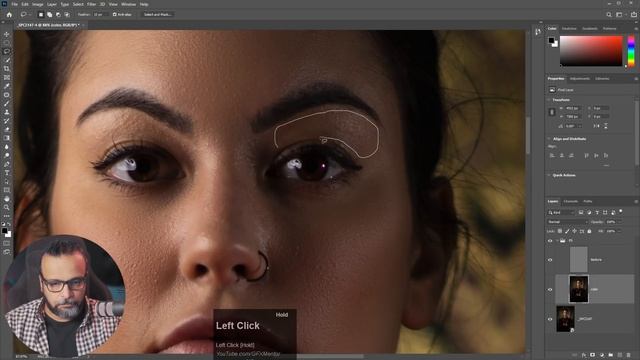Select the Brush tool

7,103
